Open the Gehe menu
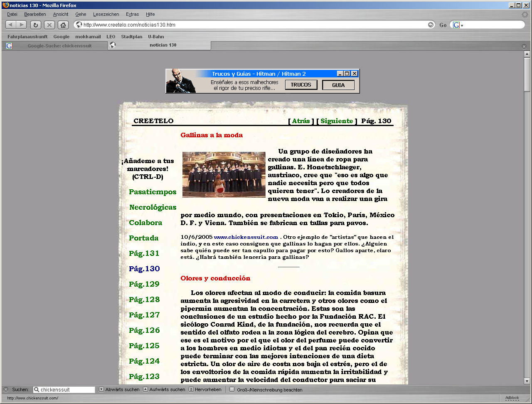The image size is (532, 404). [81, 14]
